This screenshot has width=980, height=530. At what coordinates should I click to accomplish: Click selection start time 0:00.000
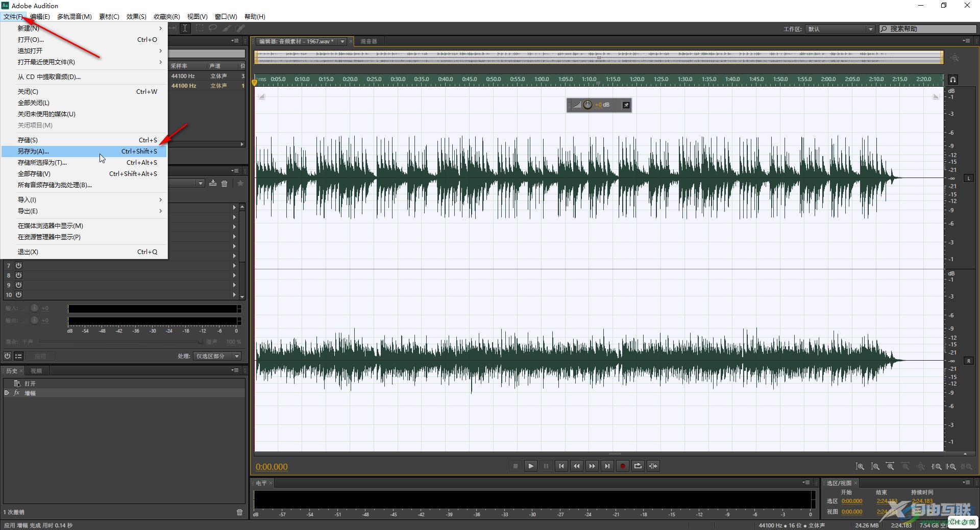(852, 501)
